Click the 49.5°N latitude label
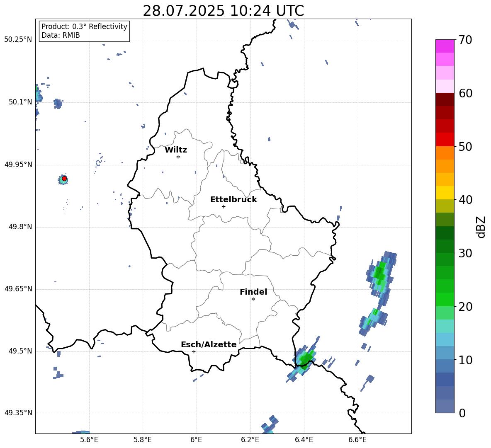The image size is (491, 448). tap(20, 351)
